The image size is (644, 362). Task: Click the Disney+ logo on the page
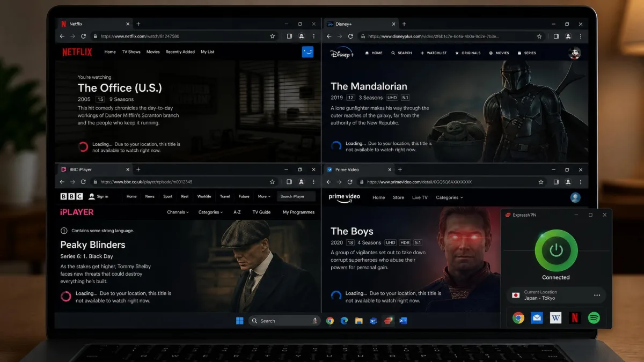[x=342, y=53]
